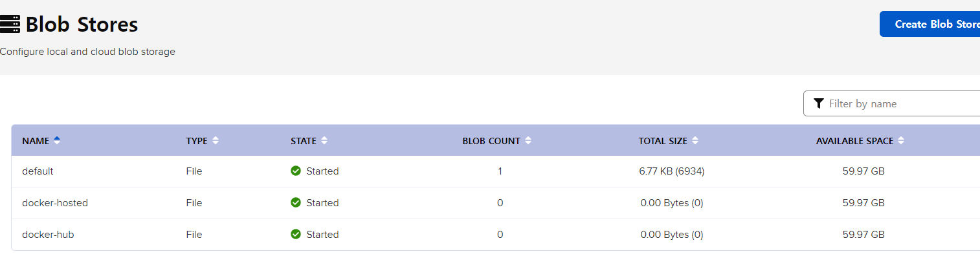The height and width of the screenshot is (256, 980).
Task: Sort by Blob Count using its arrows
Action: [528, 140]
